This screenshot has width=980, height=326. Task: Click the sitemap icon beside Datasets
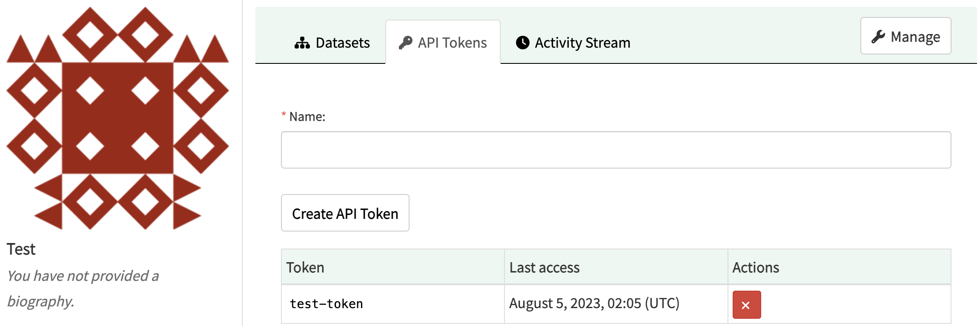(x=302, y=43)
